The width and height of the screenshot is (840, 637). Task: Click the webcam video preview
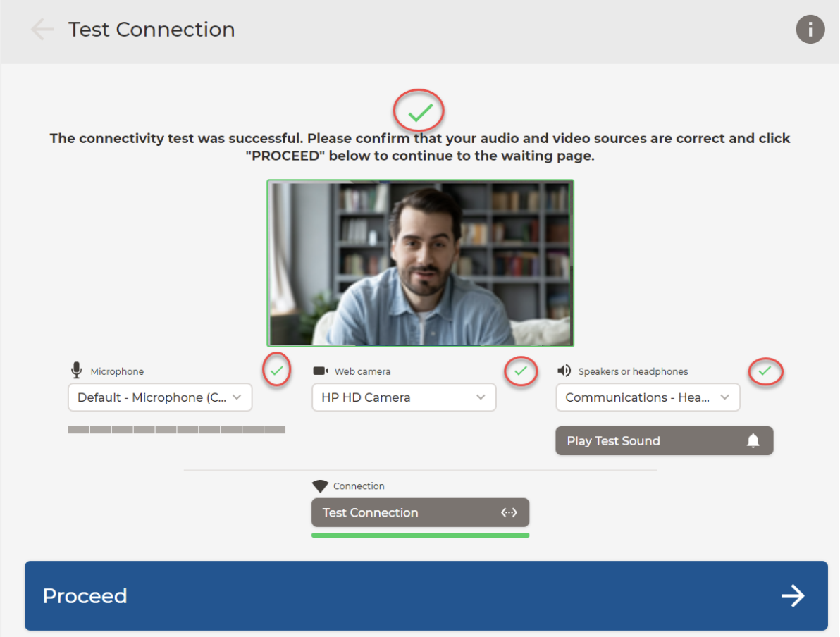tap(421, 263)
